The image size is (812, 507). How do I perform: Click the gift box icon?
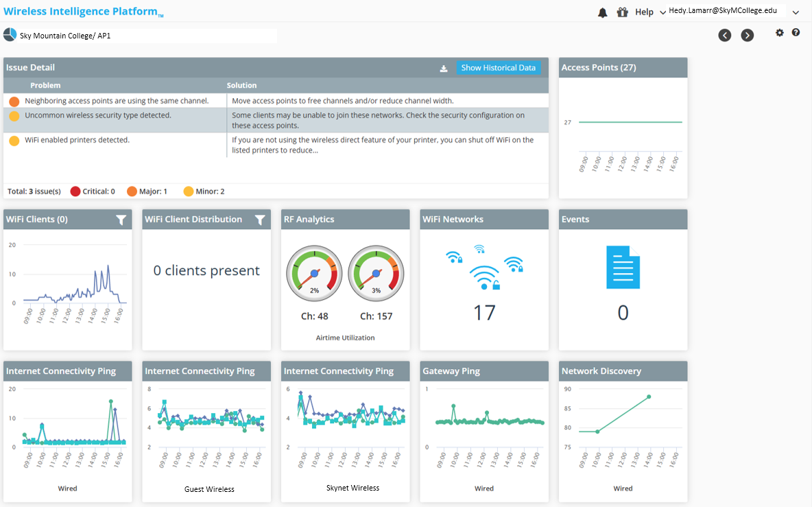click(623, 12)
